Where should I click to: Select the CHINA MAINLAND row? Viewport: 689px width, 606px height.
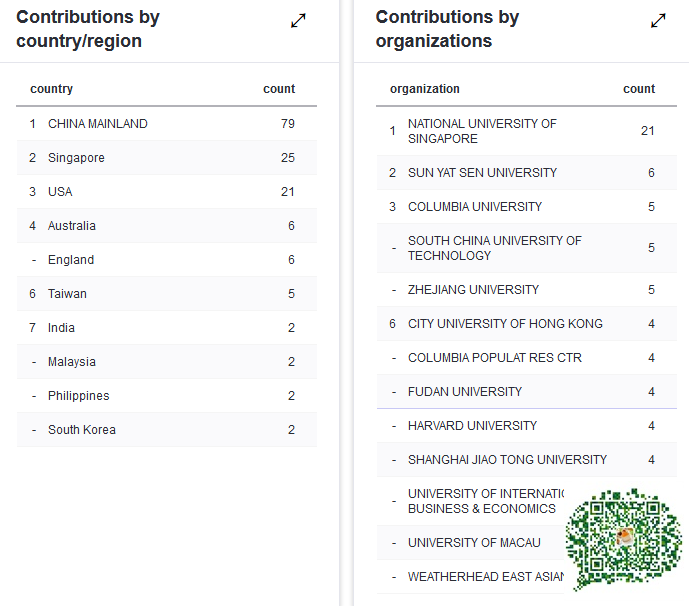(x=167, y=123)
